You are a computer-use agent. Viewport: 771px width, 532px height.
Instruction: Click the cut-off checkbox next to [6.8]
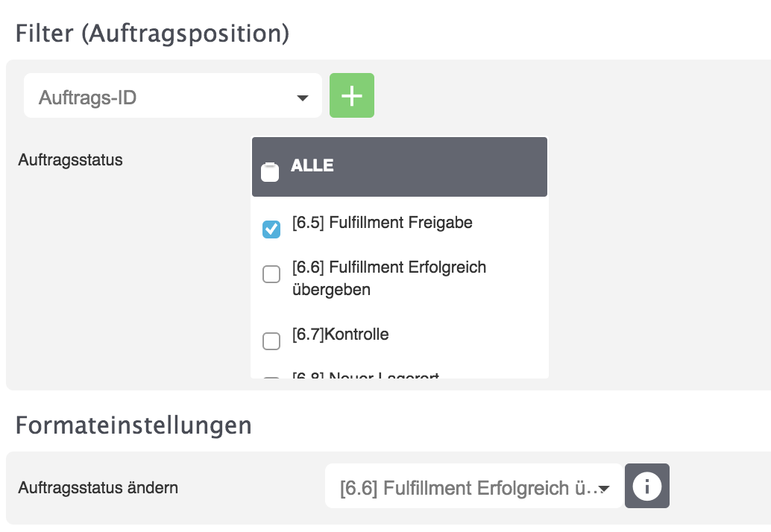[x=271, y=378]
